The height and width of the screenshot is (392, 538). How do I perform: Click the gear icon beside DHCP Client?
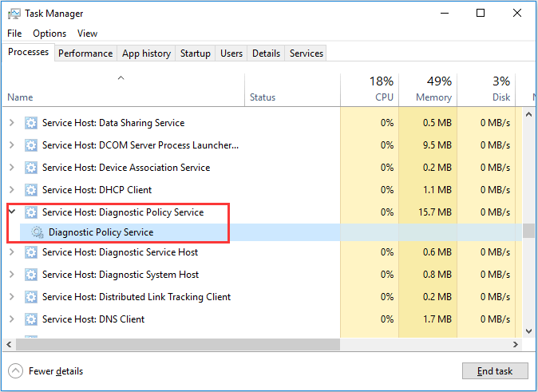(31, 190)
